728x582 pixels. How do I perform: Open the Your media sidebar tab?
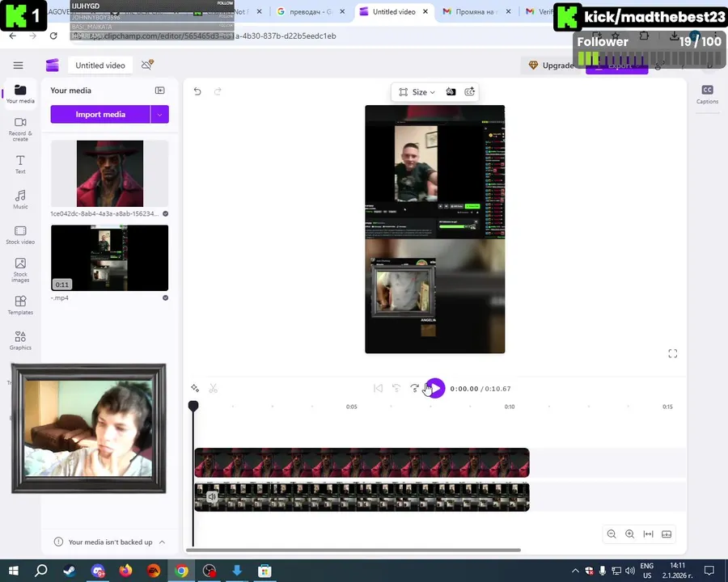(x=20, y=93)
